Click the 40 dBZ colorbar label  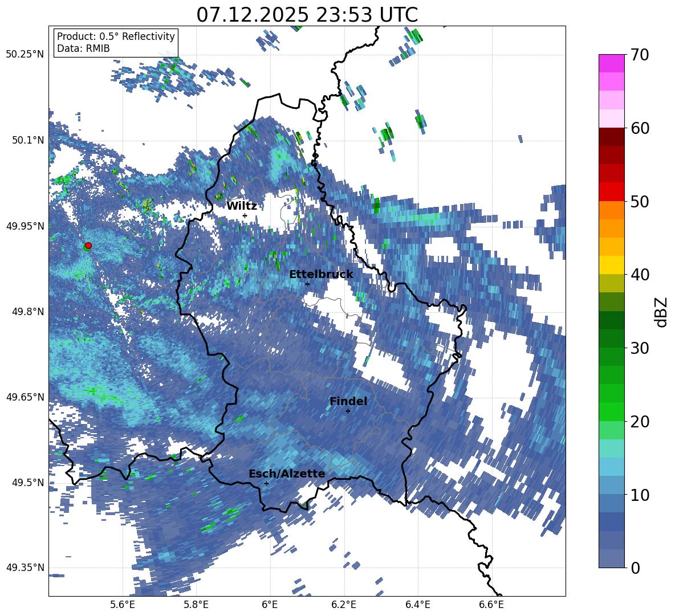640,275
